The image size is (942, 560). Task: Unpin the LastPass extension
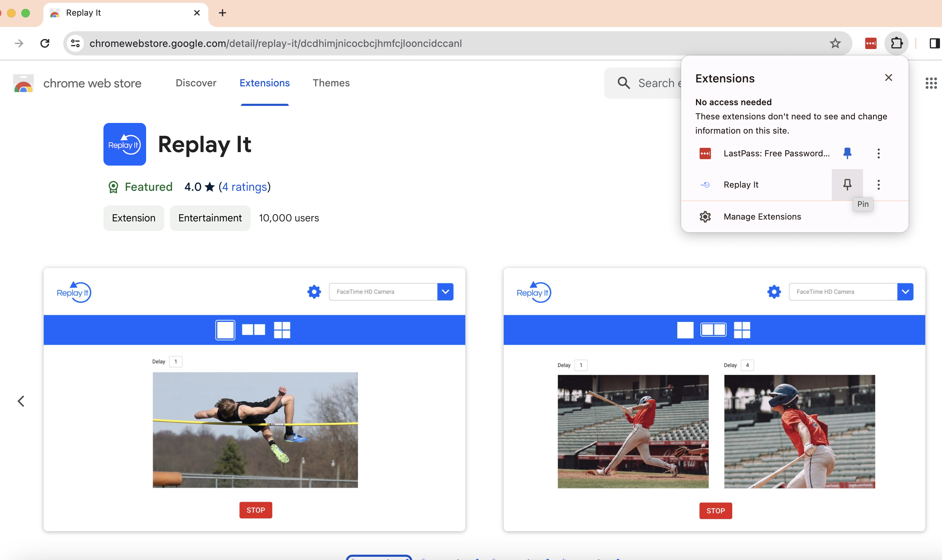pos(847,153)
